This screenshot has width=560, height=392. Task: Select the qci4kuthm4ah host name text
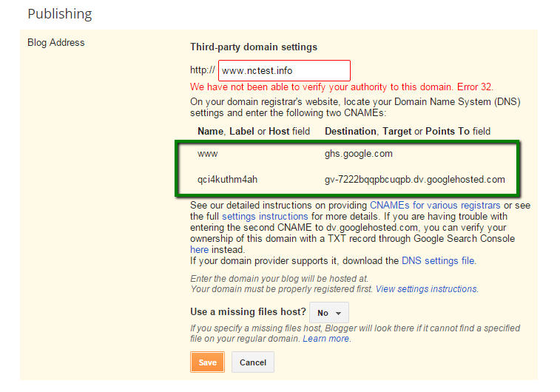[x=227, y=179]
